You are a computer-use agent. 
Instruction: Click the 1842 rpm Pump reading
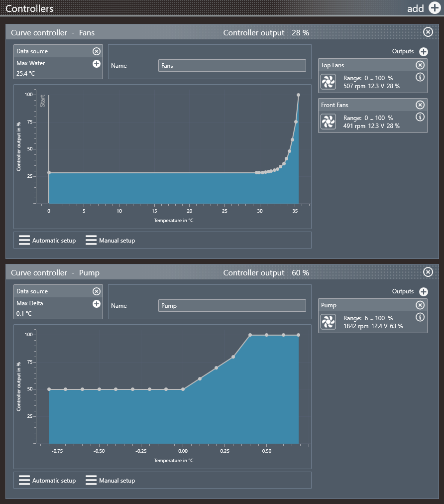356,326
